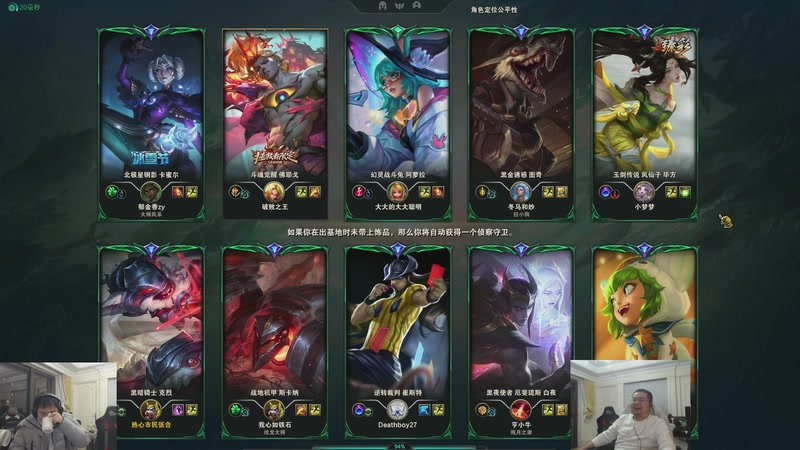Viewport: 800px width, 450px height.
Task: Click the 热心市民张含 player name
Action: pos(151,424)
